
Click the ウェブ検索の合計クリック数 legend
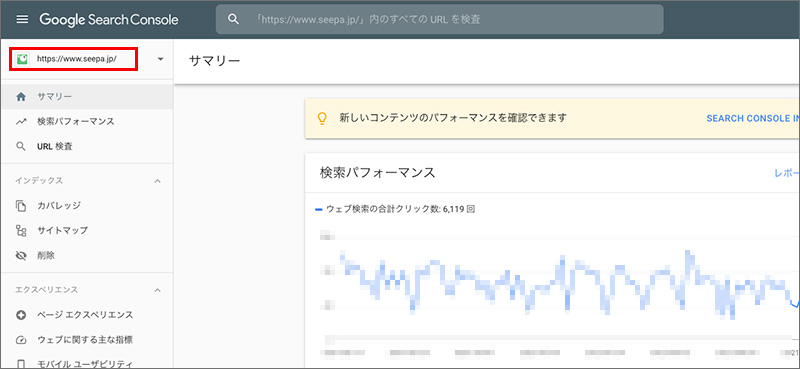pos(396,209)
